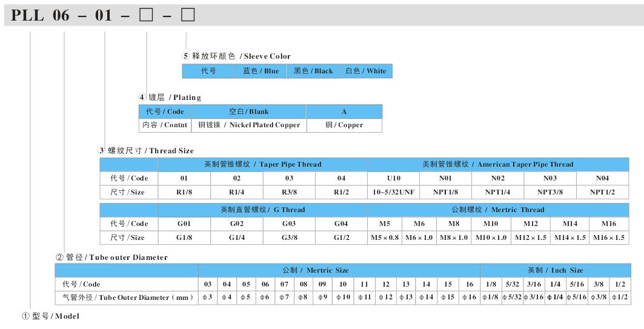The width and height of the screenshot is (644, 329).
Task: Click the "U10" thread code cell
Action: pyautogui.click(x=393, y=178)
